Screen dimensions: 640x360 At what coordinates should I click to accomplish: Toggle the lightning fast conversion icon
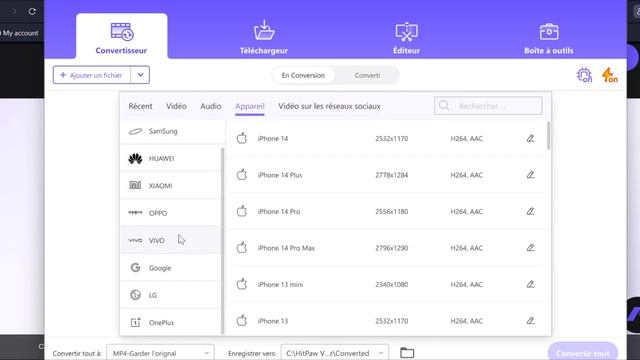tap(610, 75)
